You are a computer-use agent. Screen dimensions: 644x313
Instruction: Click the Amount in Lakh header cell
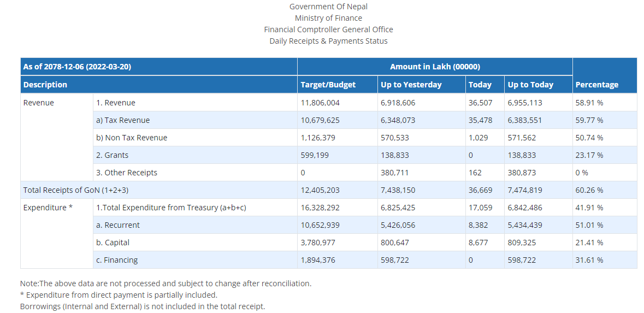click(x=435, y=67)
